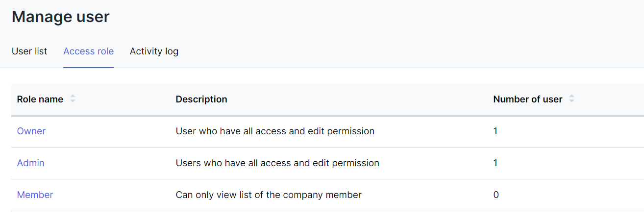Open the Activity log tab
This screenshot has height=223, width=644.
154,51
